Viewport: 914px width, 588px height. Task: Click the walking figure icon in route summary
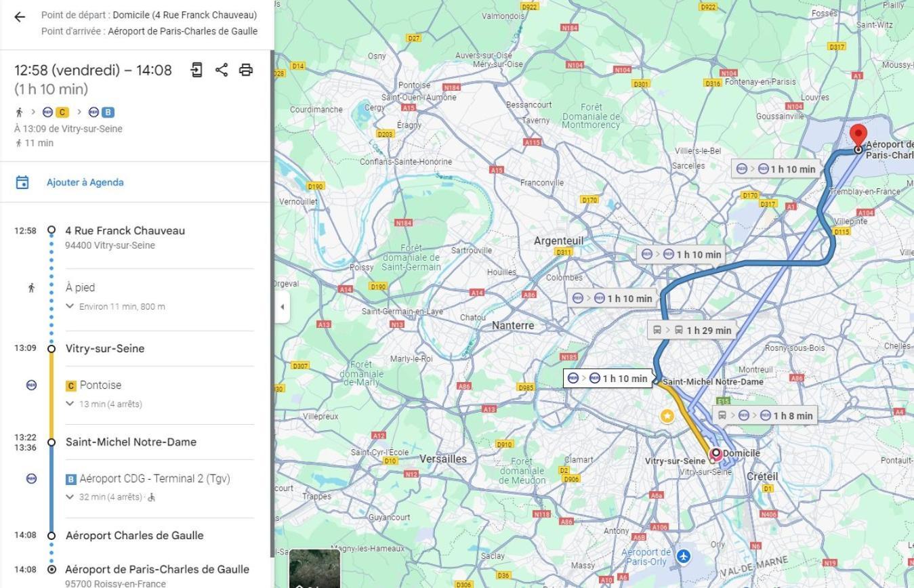click(19, 112)
